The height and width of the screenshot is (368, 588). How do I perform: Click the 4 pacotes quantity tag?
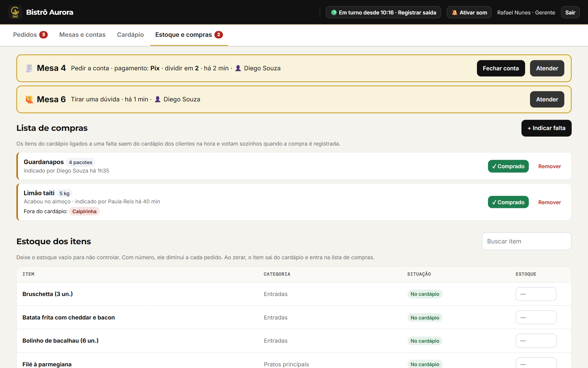pos(81,162)
